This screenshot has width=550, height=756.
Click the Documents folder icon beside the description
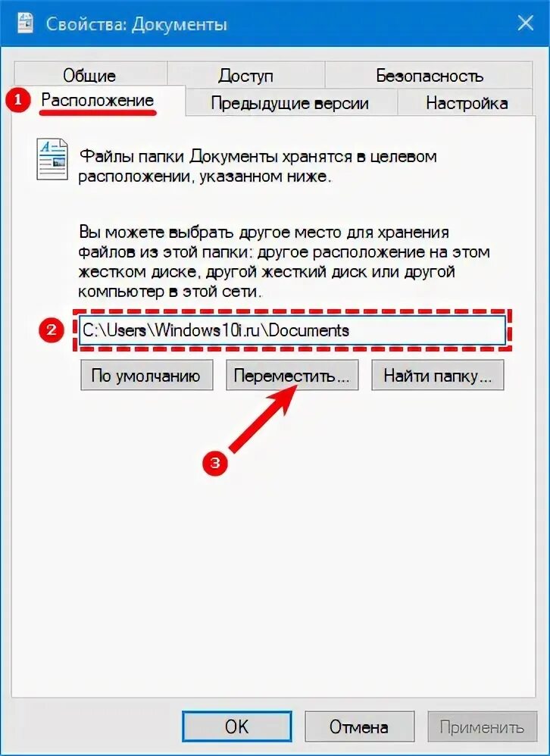click(x=52, y=159)
